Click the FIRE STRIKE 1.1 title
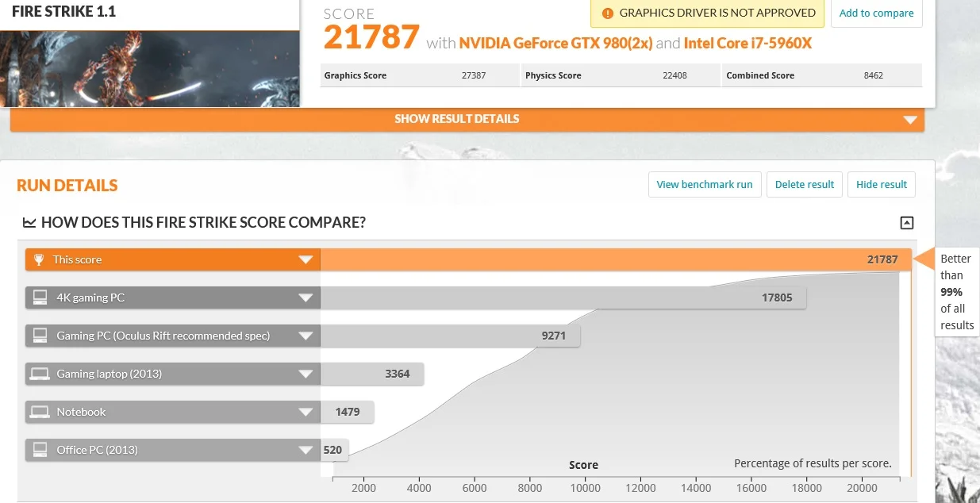The width and height of the screenshot is (980, 503). [x=64, y=12]
